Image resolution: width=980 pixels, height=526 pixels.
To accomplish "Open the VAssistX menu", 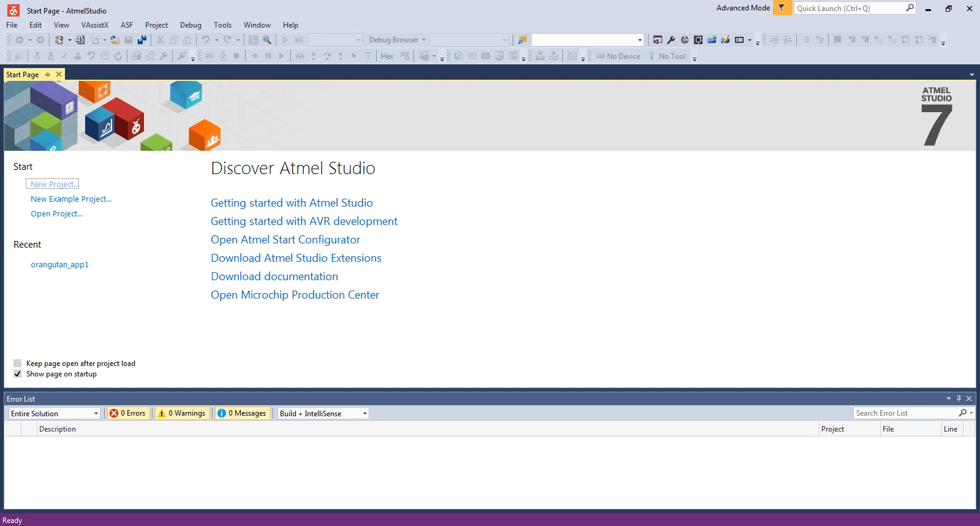I will pos(94,25).
